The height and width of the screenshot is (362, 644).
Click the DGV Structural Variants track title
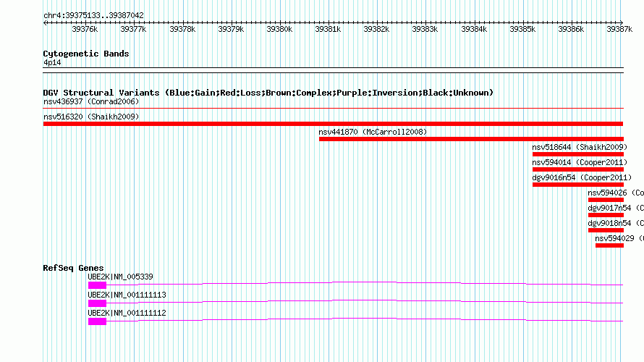click(268, 93)
